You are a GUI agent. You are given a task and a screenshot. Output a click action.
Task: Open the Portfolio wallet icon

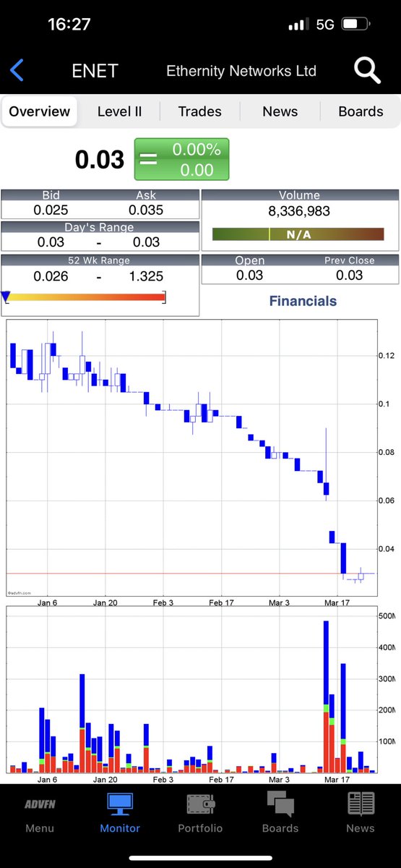pos(200,804)
